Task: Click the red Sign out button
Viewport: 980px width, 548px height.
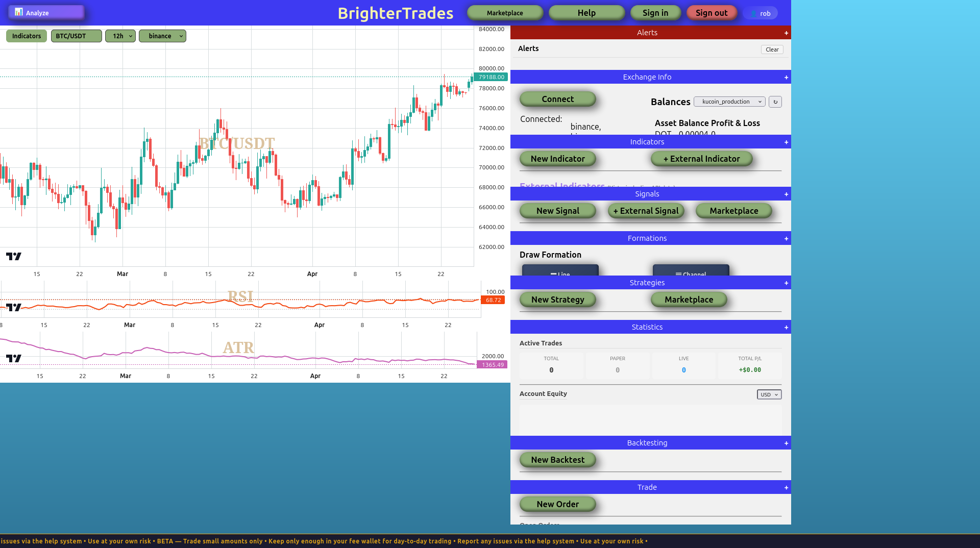Action: pos(712,13)
